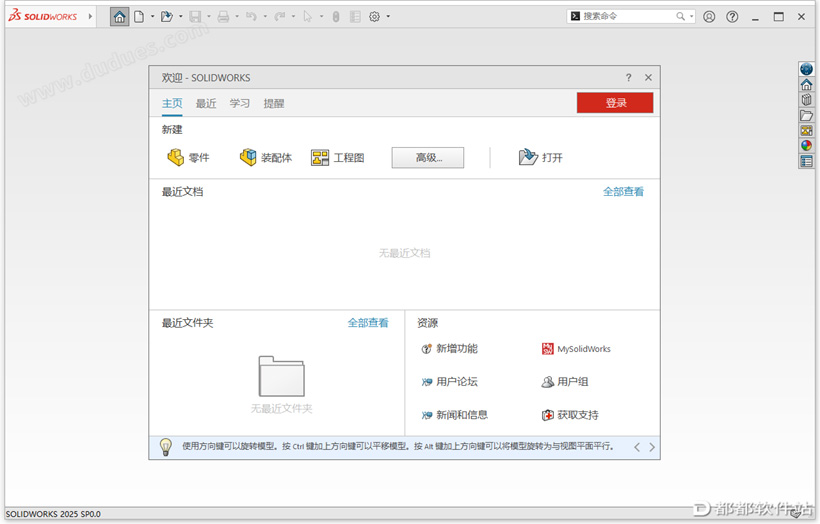Close the 欢迎 - SOLIDWORKS dialog
Viewport: 820px width, 524px height.
click(648, 77)
